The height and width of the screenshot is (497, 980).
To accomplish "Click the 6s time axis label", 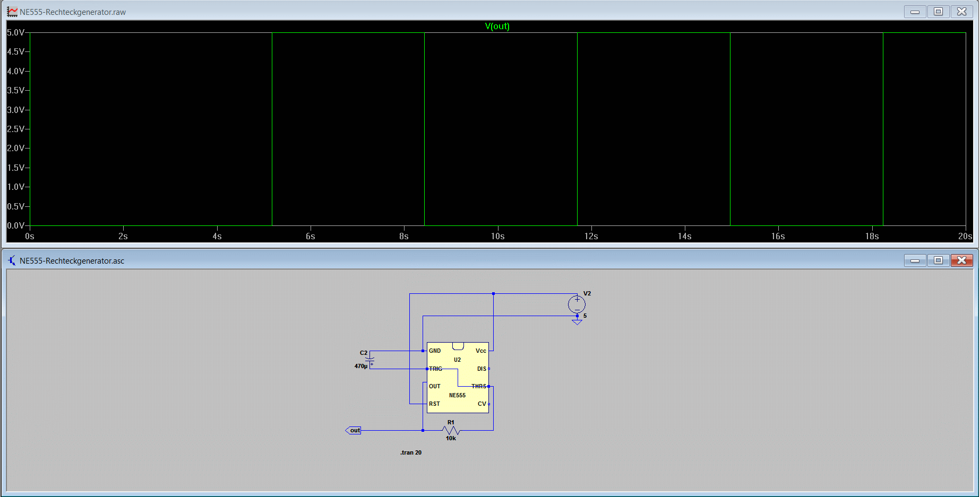I will pyautogui.click(x=311, y=236).
